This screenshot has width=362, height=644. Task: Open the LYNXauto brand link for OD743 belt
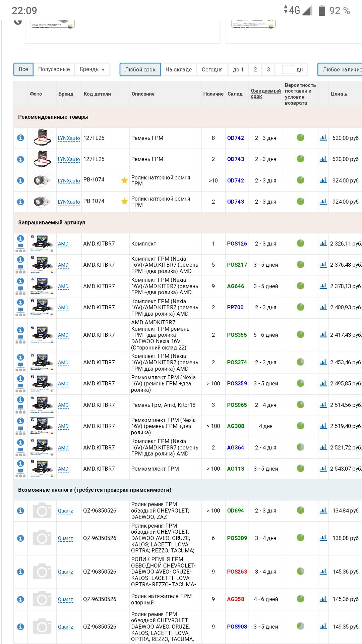pyautogui.click(x=69, y=159)
